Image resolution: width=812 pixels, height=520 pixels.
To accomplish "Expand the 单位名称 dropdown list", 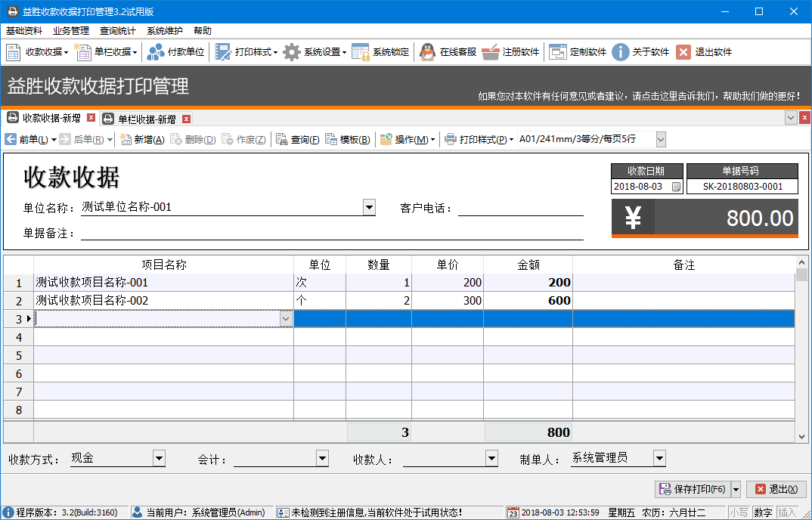I will (369, 206).
